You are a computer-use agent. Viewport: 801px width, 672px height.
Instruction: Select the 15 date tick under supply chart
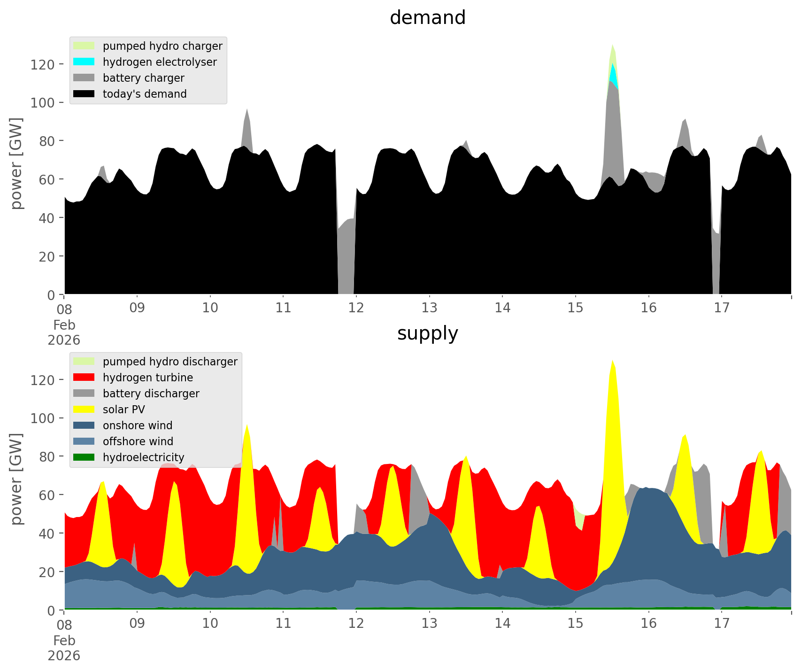575,624
